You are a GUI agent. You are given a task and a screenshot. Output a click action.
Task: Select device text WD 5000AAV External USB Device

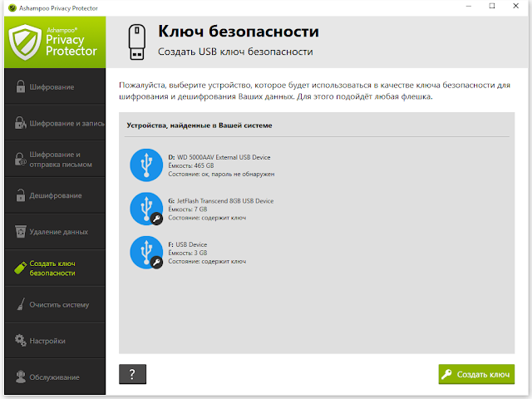click(x=224, y=157)
